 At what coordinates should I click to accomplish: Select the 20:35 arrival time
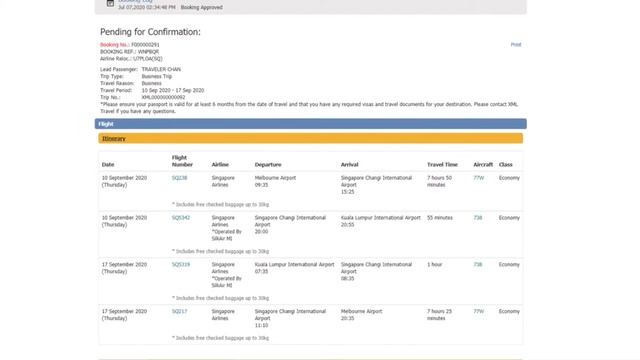(x=347, y=318)
